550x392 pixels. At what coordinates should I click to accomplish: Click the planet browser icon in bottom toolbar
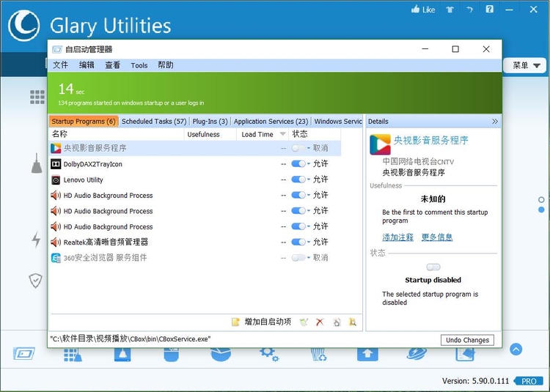click(x=417, y=354)
